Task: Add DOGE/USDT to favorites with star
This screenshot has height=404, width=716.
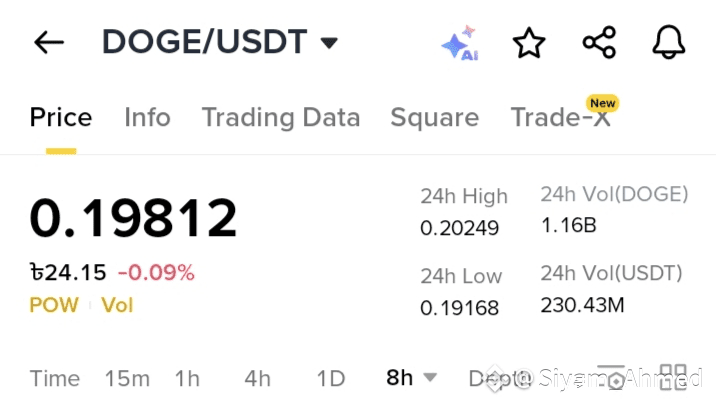Action: point(529,43)
